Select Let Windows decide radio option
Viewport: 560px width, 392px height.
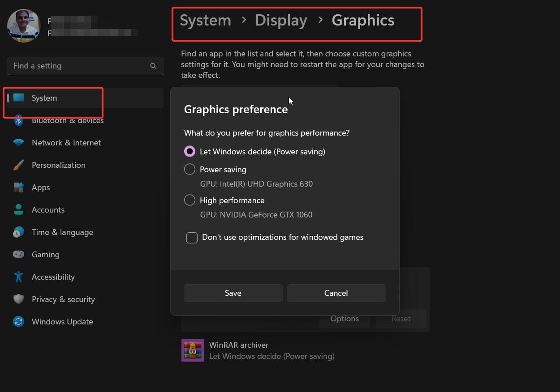point(190,152)
